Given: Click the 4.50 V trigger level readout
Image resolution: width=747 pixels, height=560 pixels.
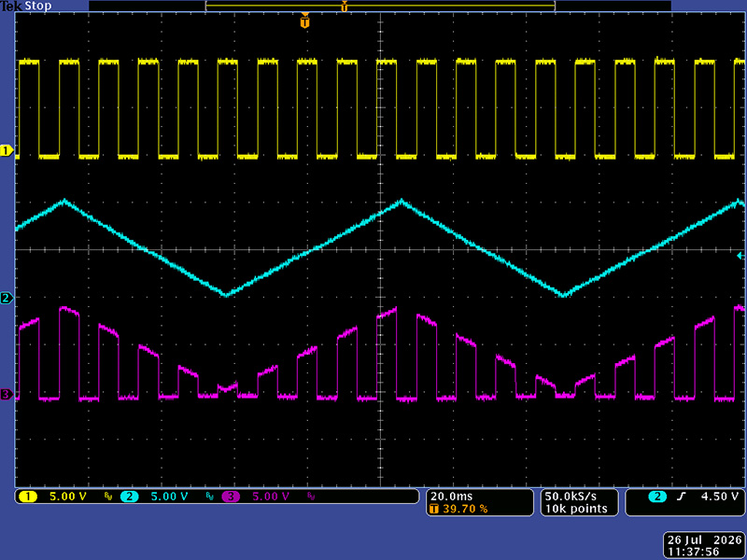Looking at the screenshot, I should (719, 497).
